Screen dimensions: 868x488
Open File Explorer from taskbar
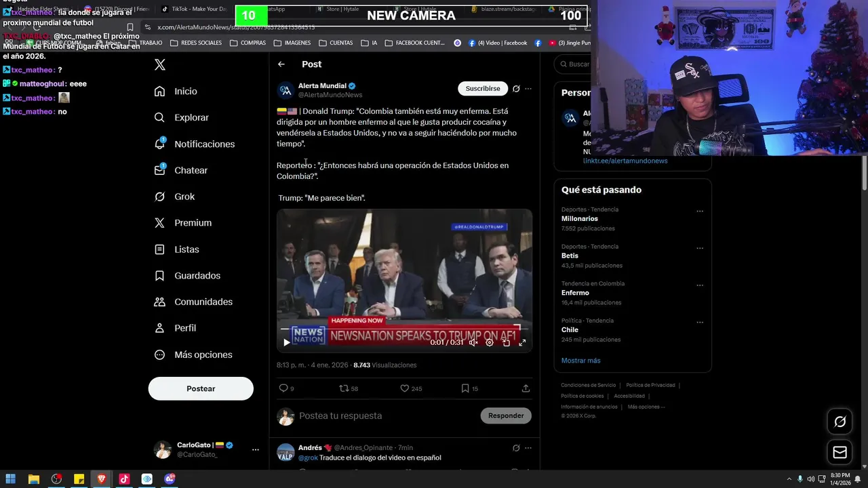[x=33, y=479]
